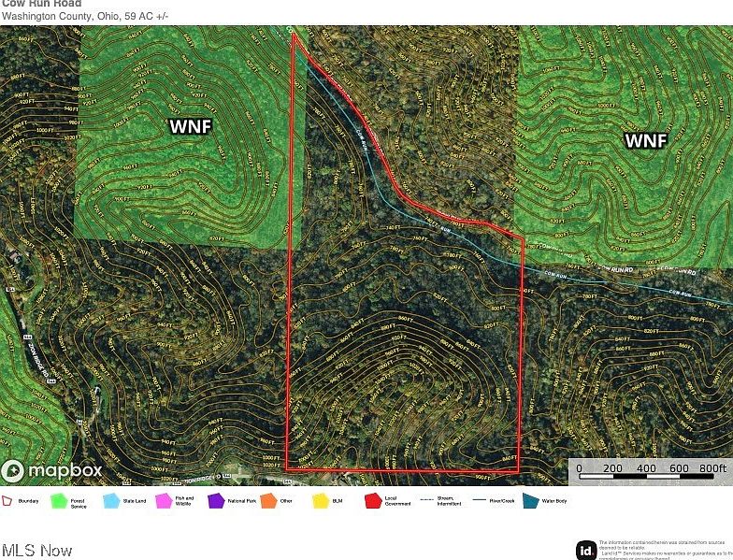
Task: Click the MLS Now watermark text
Action: [x=36, y=551]
